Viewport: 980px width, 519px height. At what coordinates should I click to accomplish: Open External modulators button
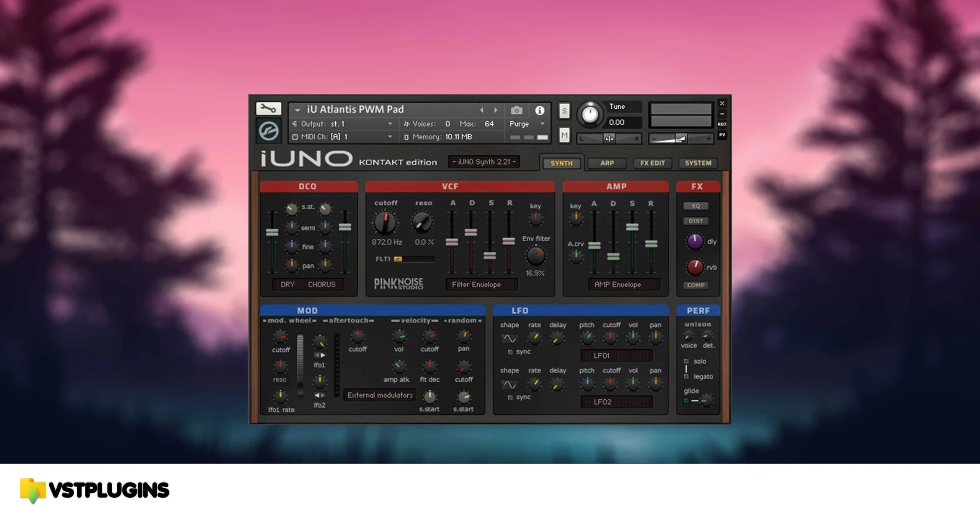(x=380, y=395)
